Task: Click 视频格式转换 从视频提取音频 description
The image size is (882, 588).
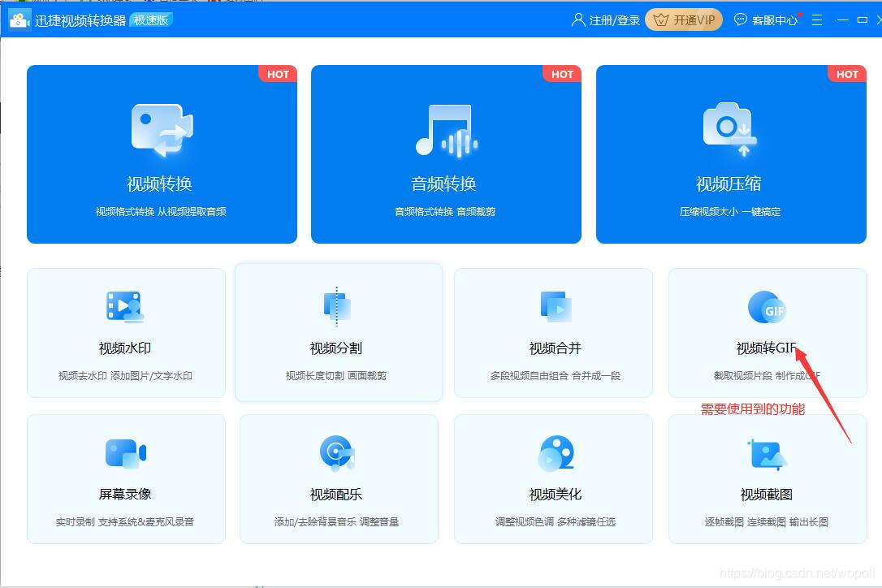Action: [161, 212]
